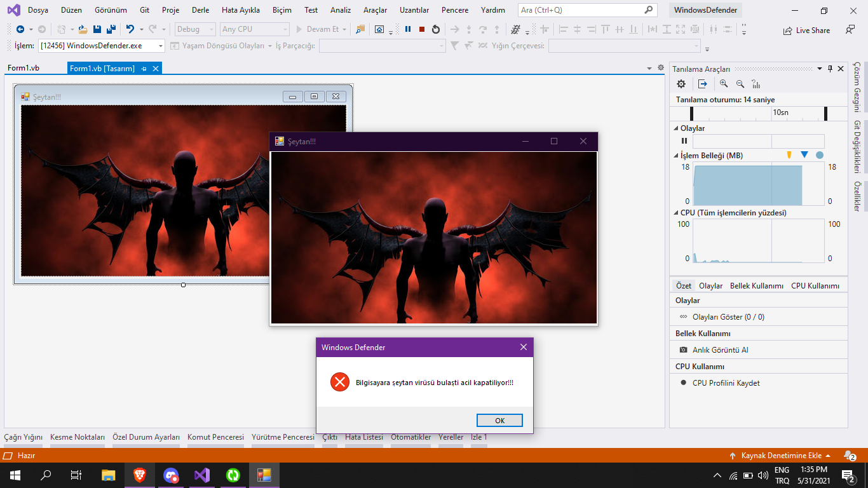Click the Undo arrow icon

click(130, 29)
